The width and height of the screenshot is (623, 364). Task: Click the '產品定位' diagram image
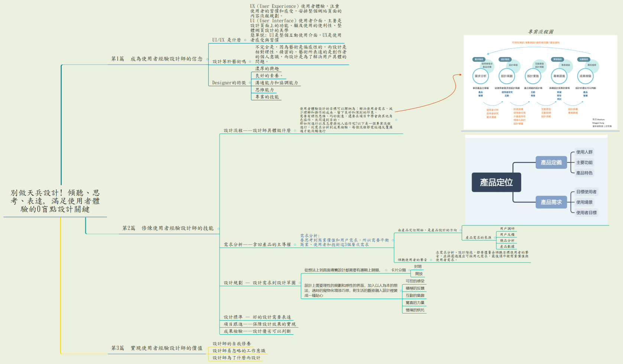(536, 180)
